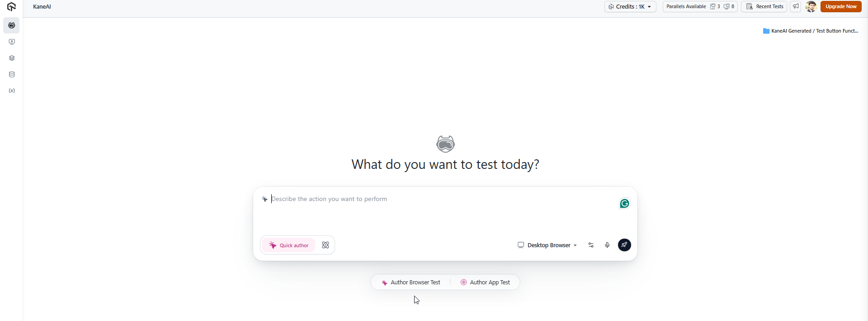The height and width of the screenshot is (321, 868).
Task: Click the Upgrade Now button
Action: point(841,6)
